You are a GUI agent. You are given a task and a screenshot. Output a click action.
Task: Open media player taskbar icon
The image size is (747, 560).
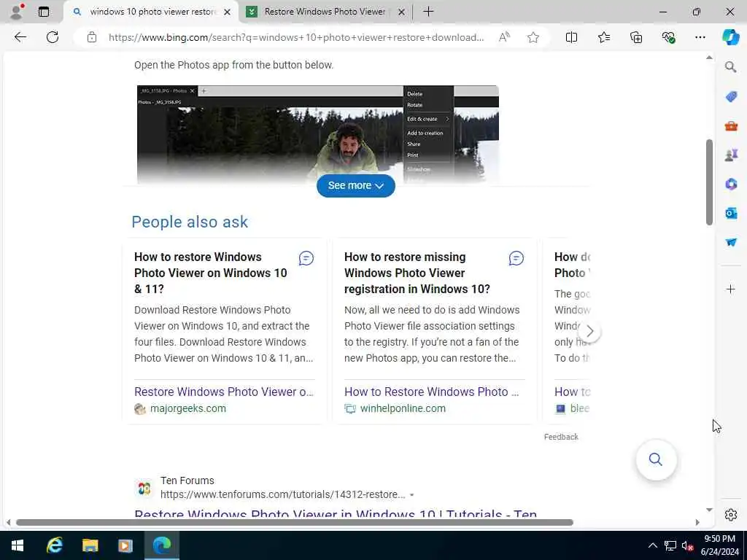tap(125, 545)
